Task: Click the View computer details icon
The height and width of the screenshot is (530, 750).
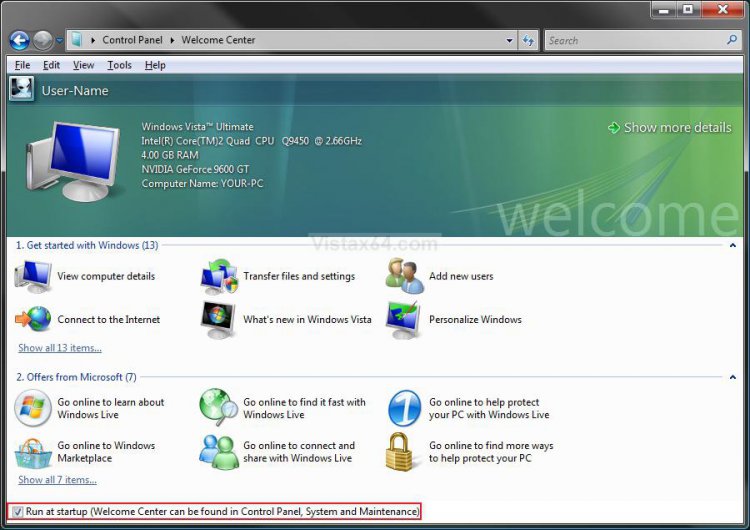Action: [33, 276]
